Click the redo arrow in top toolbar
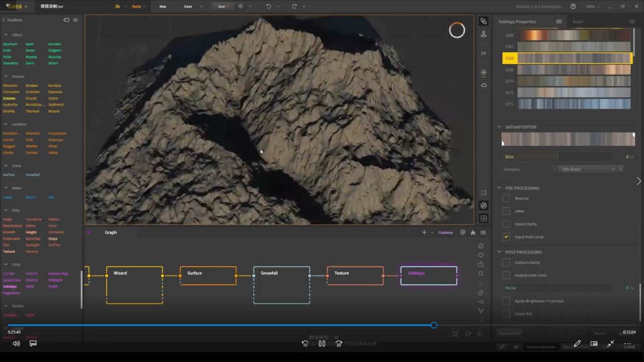 (294, 6)
